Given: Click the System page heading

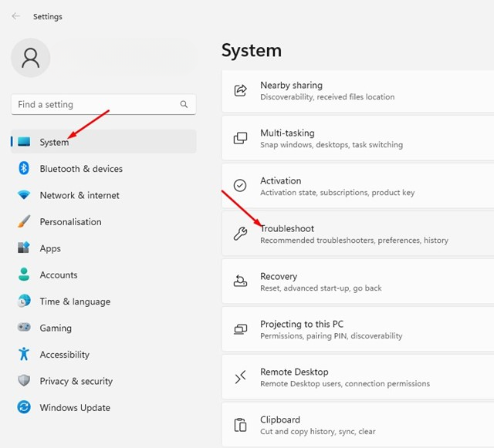Looking at the screenshot, I should [252, 50].
